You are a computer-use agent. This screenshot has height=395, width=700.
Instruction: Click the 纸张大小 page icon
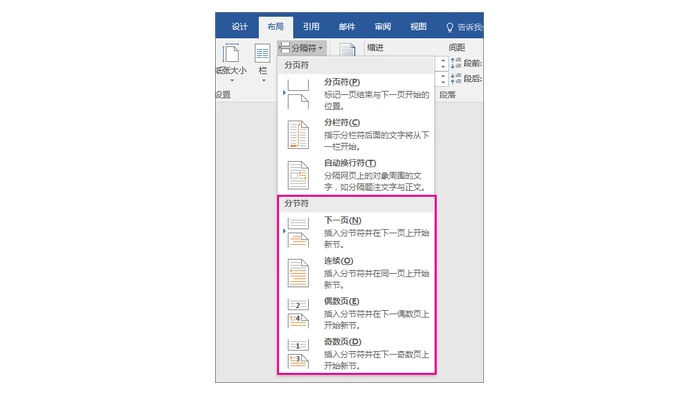tap(231, 53)
